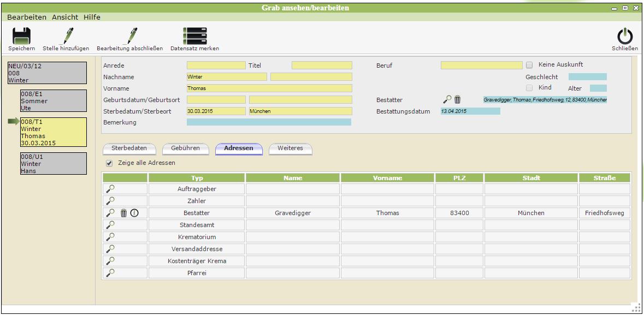This screenshot has width=644, height=315.
Task: Click the Anrede input field
Action: (216, 66)
